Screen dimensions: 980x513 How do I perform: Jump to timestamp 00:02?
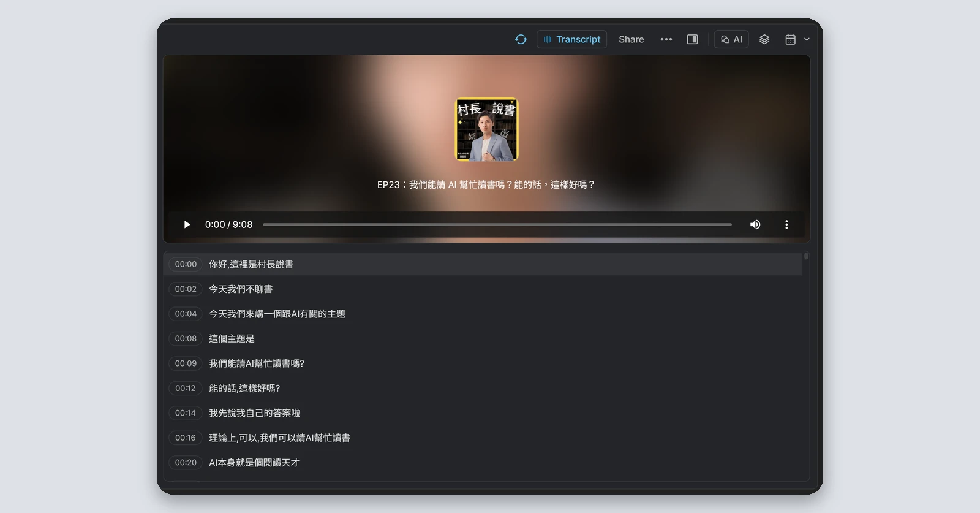point(186,289)
